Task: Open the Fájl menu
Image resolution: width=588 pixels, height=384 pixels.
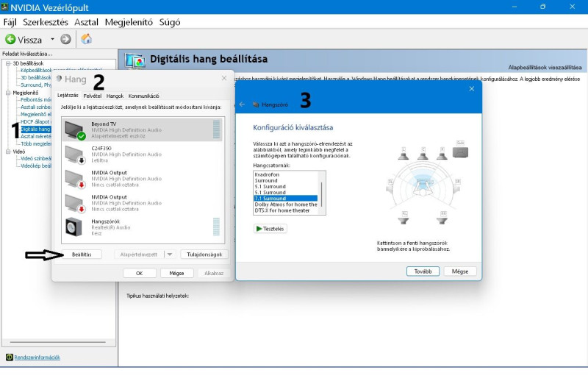Action: point(10,22)
